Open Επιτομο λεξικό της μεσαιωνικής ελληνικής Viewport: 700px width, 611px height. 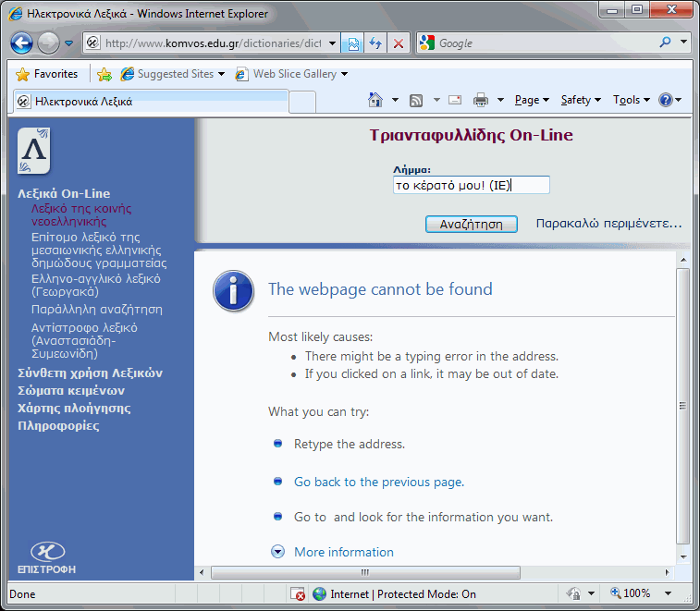(x=99, y=250)
